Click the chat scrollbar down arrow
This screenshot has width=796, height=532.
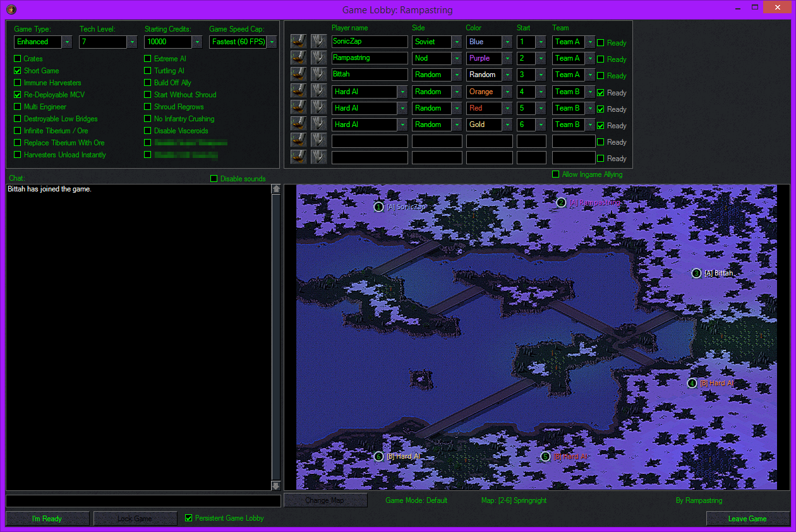[276, 486]
